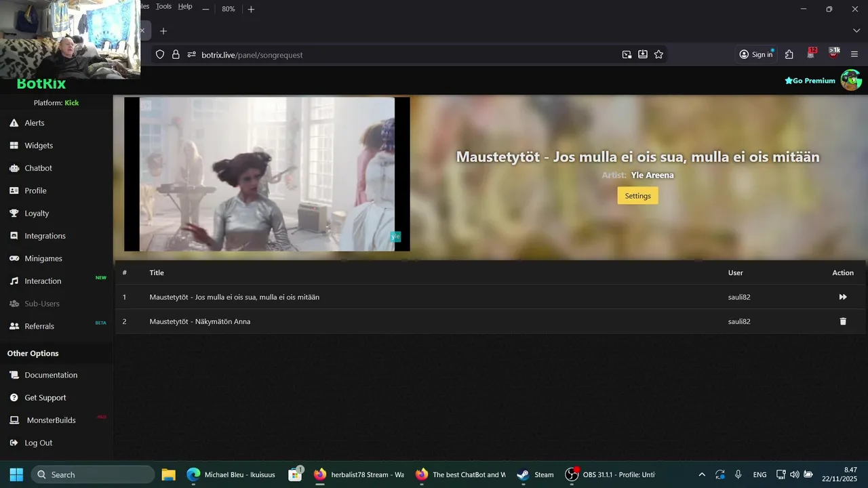Screen dimensions: 868x488
Task: Click the Log Out link
Action: coord(38,443)
